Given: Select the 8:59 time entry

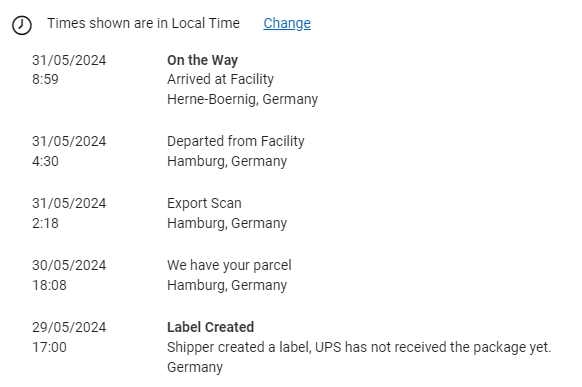Looking at the screenshot, I should coord(45,79).
